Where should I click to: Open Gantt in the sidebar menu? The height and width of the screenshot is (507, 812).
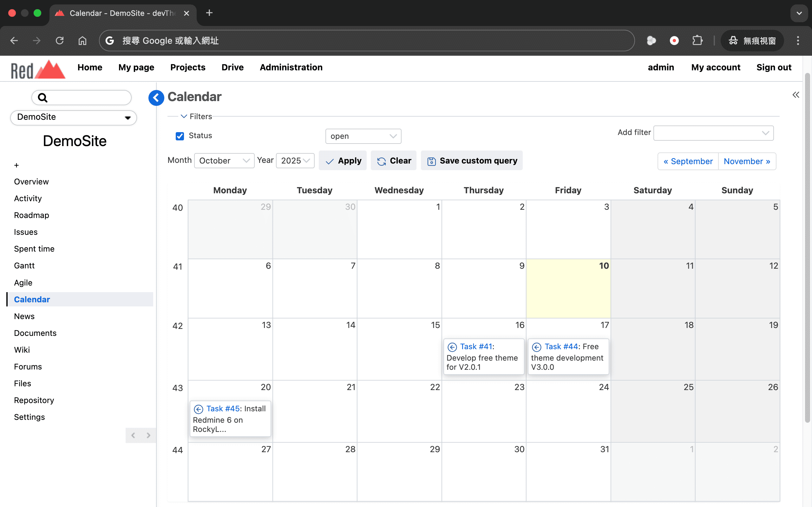click(x=24, y=266)
